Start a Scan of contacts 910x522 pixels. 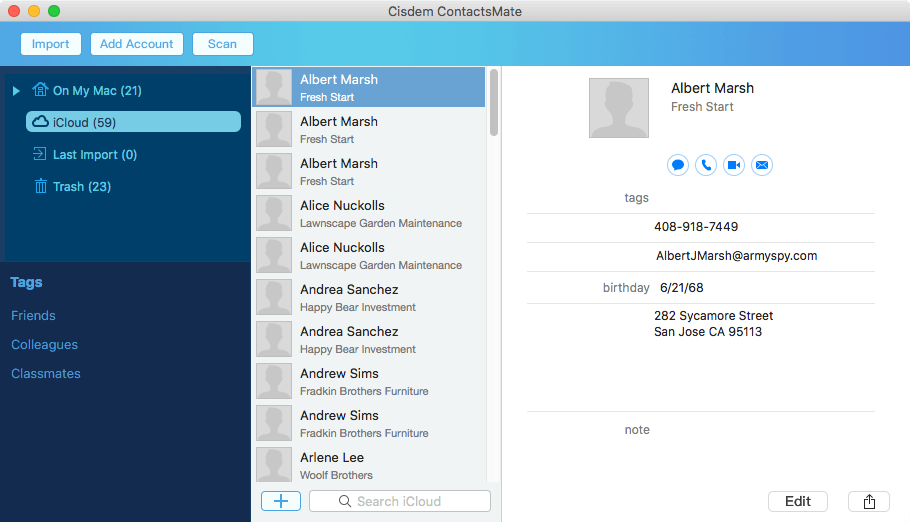click(222, 44)
